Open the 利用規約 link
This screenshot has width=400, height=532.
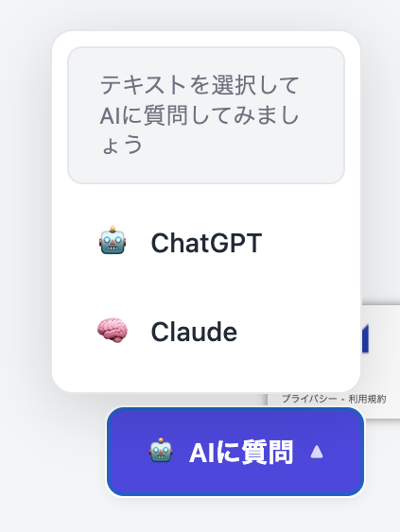click(x=368, y=399)
